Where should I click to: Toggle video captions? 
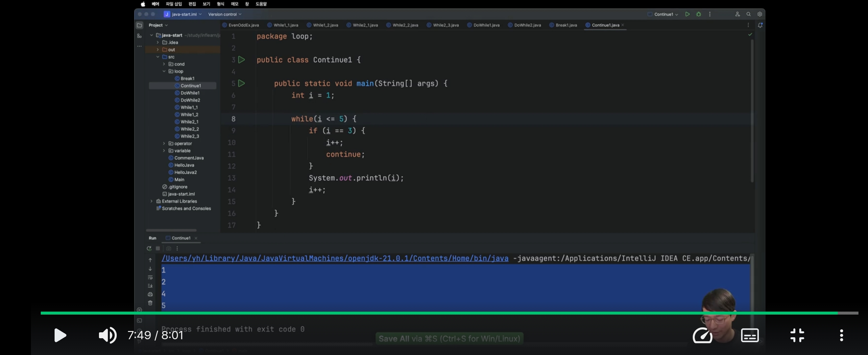coord(750,335)
